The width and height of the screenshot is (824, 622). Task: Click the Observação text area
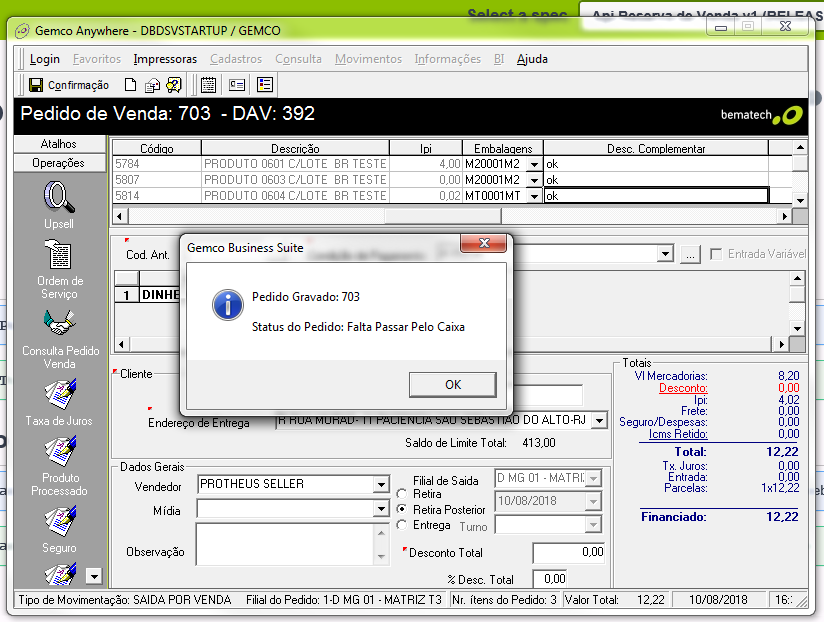[286, 544]
